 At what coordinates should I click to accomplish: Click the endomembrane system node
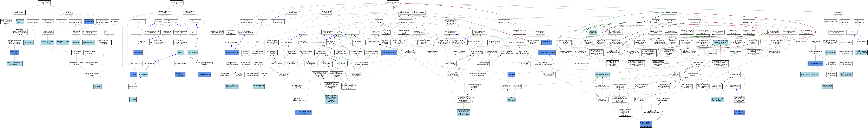tap(195, 22)
